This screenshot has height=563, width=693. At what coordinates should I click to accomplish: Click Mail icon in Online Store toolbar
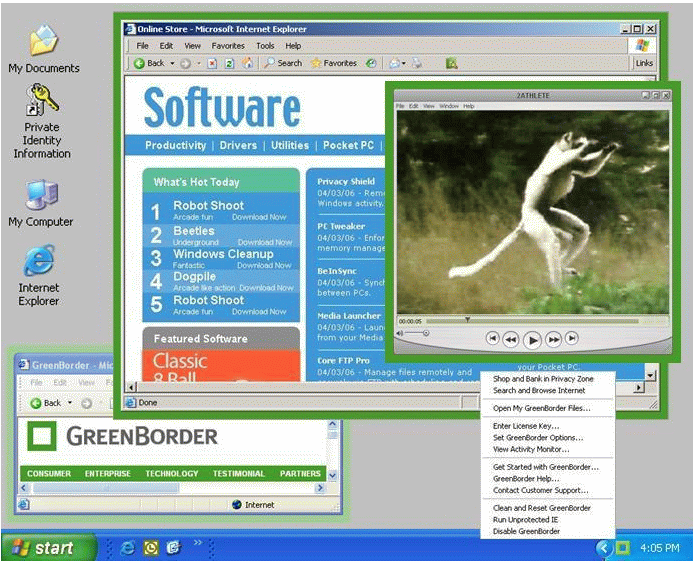(394, 64)
